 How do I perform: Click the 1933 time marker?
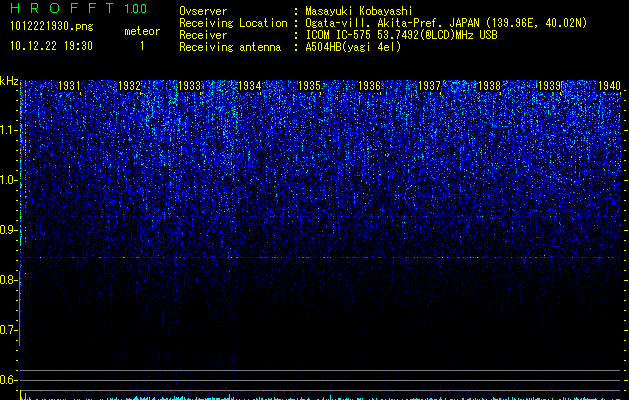point(189,86)
